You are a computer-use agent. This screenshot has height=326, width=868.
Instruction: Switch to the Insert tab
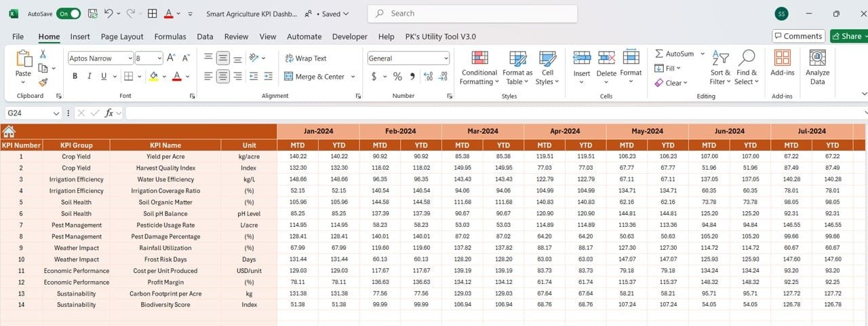tap(80, 37)
